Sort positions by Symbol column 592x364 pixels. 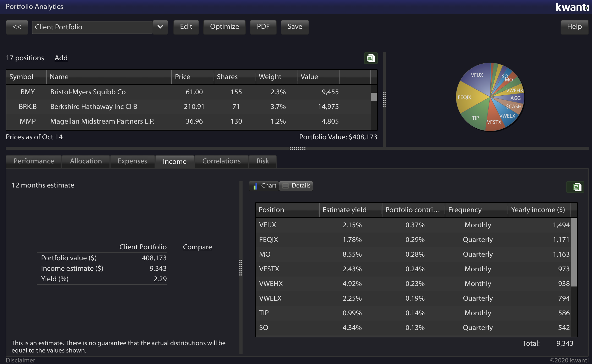(26, 77)
